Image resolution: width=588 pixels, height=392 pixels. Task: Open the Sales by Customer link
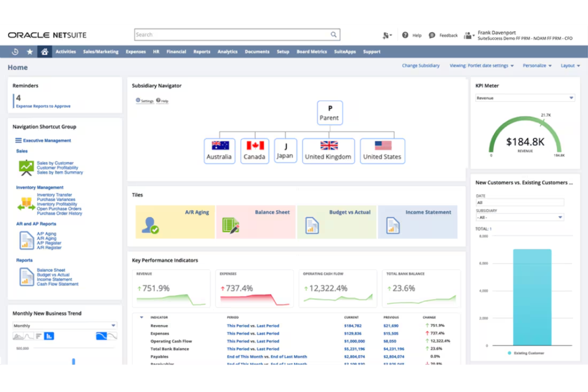55,163
